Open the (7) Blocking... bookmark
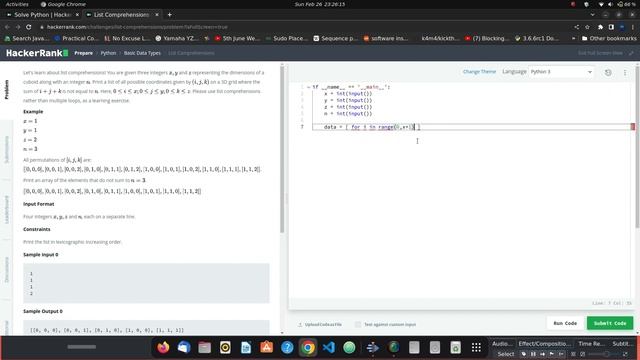The image size is (640, 360). coord(487,38)
